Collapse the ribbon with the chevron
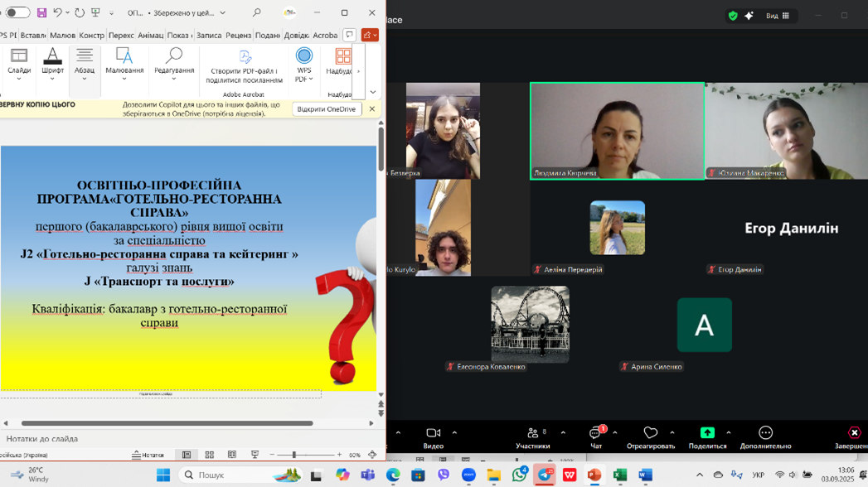868x487 pixels. (372, 92)
